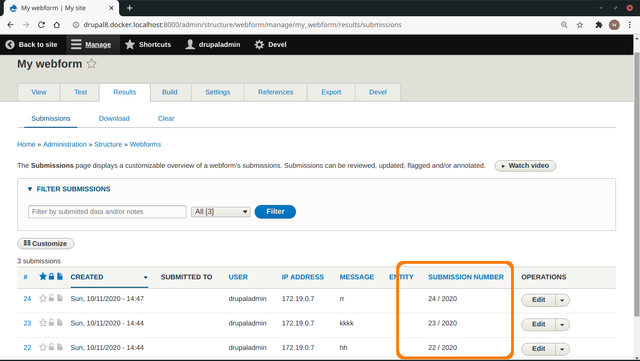Go to browser home page icon
The image size is (640, 361).
[x=57, y=25]
